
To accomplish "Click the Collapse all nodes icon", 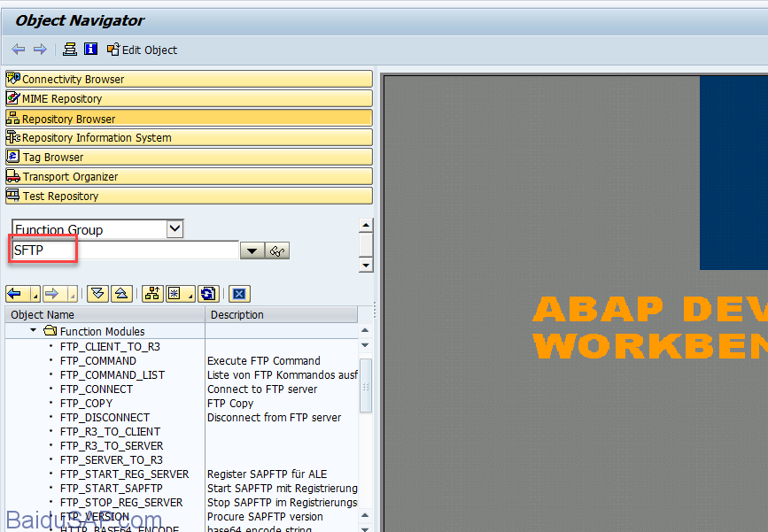I will pos(122,294).
